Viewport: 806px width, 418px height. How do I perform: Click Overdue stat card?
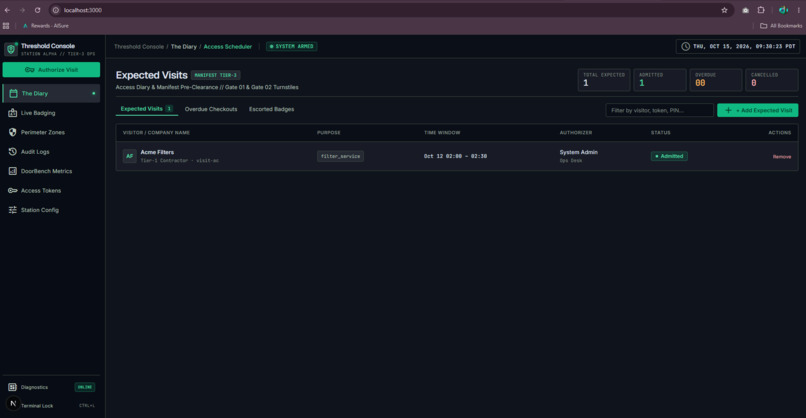pyautogui.click(x=716, y=80)
